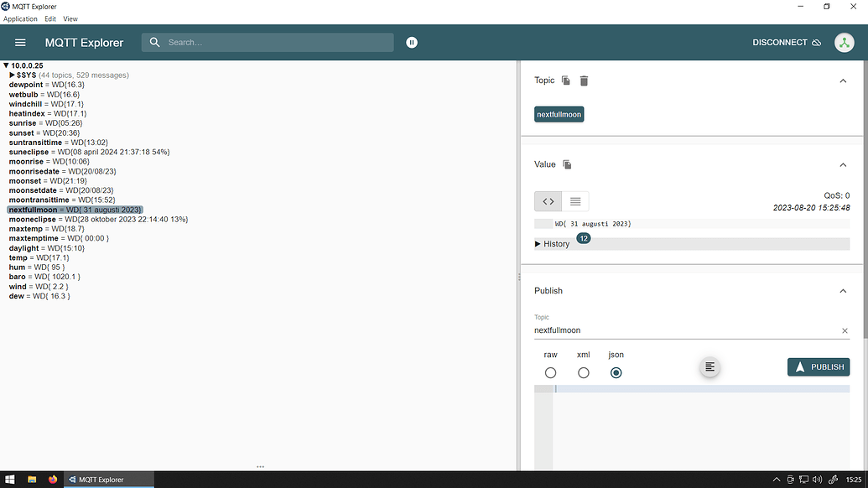The height and width of the screenshot is (488, 868).
Task: Open the Edit menu
Action: [x=50, y=18]
